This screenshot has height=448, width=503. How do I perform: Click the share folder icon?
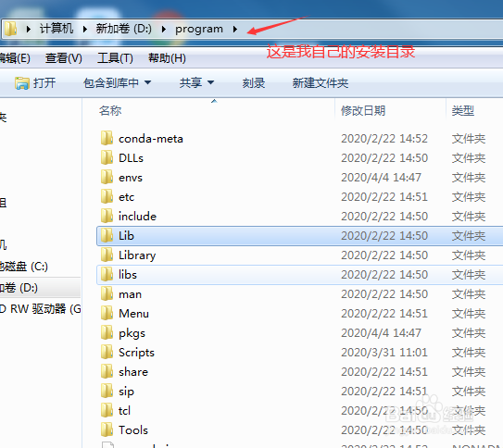(x=107, y=371)
